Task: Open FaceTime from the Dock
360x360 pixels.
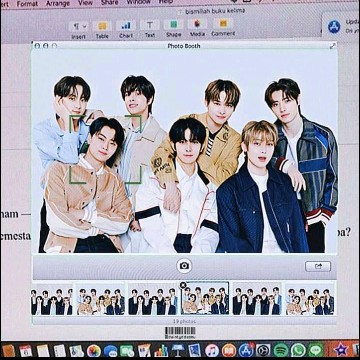Action: (127, 351)
